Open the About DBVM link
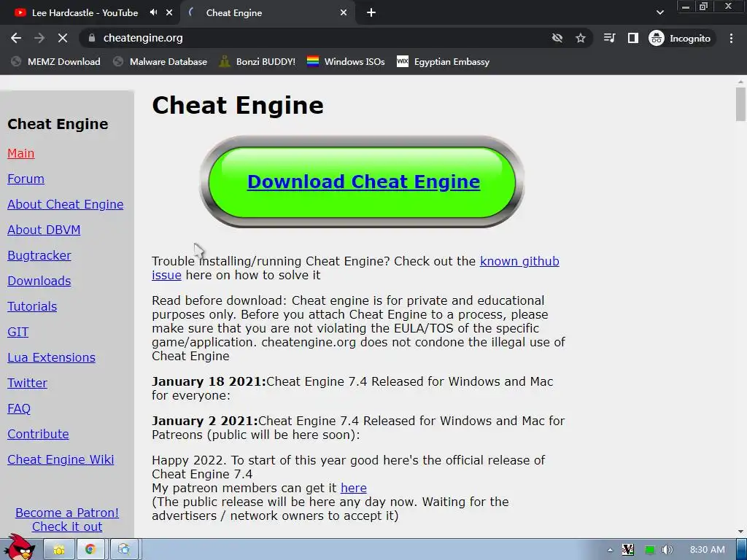This screenshot has height=560, width=747. (x=44, y=230)
